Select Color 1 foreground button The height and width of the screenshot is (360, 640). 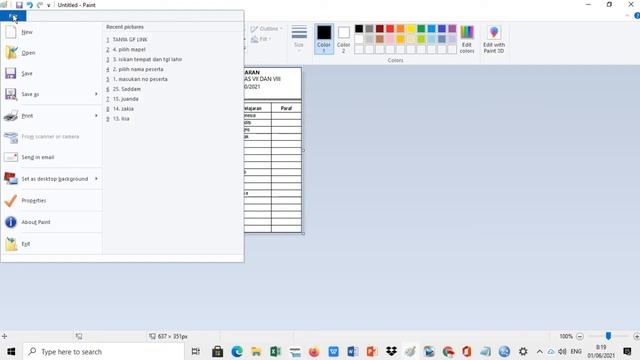click(324, 39)
